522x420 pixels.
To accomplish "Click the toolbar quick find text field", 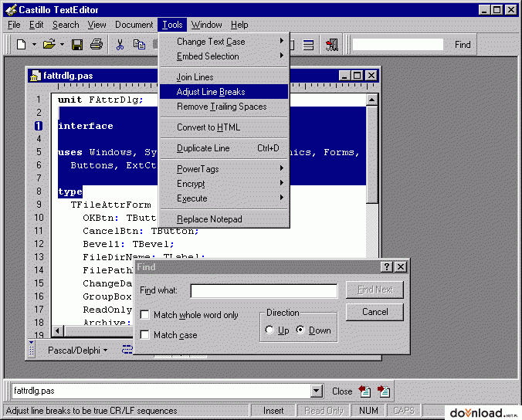I will (x=398, y=45).
